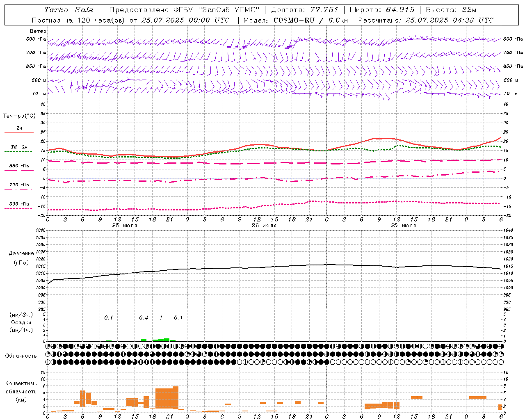The height and width of the screenshot is (420, 525).
Task: Click the "Тем-ра(°C)" temperature label
Action: (19, 116)
